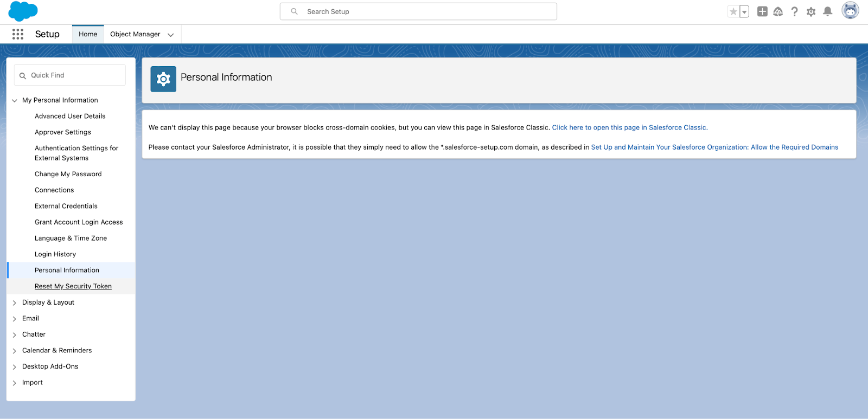Screen dimensions: 868x419
Task: Select Grant Account Login Access
Action: coord(79,222)
